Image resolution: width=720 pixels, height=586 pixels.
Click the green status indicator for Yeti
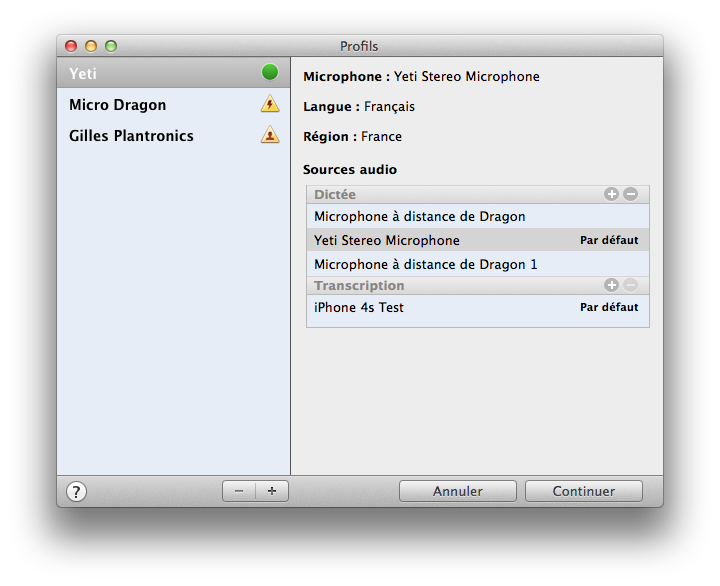pos(270,72)
